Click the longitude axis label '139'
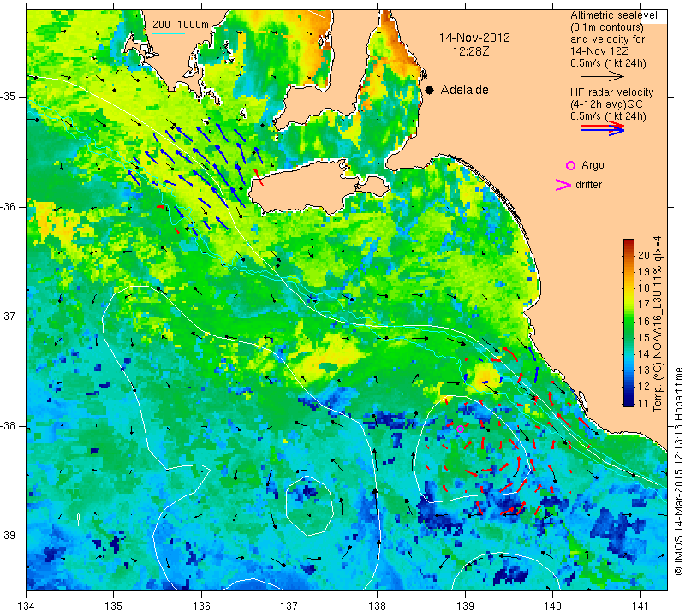Viewport: 685px width, 616px height. tap(465, 607)
